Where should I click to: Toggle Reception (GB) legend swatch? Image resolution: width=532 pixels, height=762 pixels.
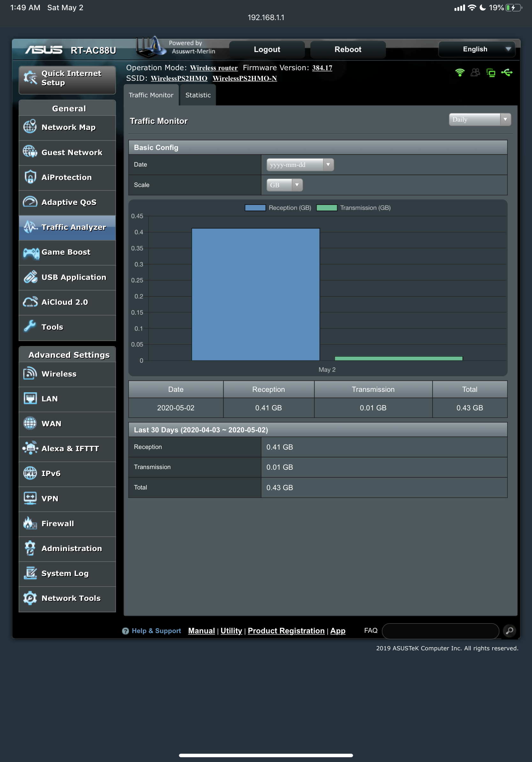point(255,208)
